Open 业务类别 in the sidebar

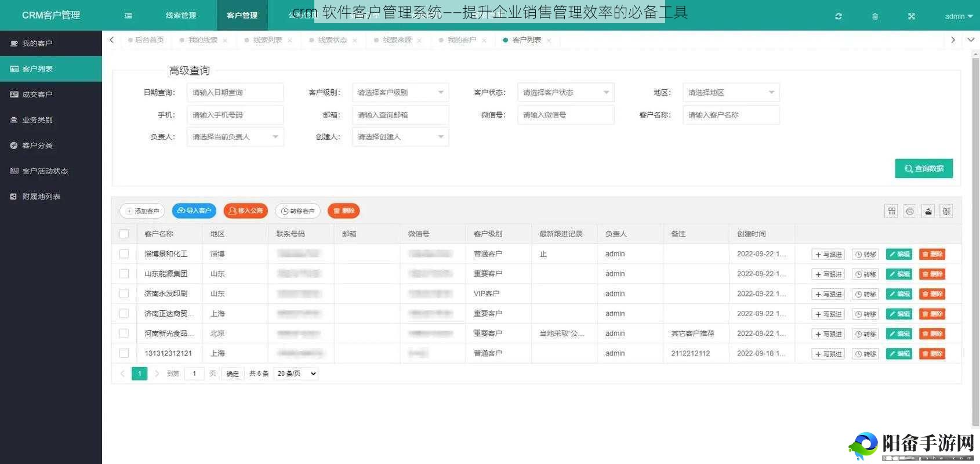pos(51,120)
